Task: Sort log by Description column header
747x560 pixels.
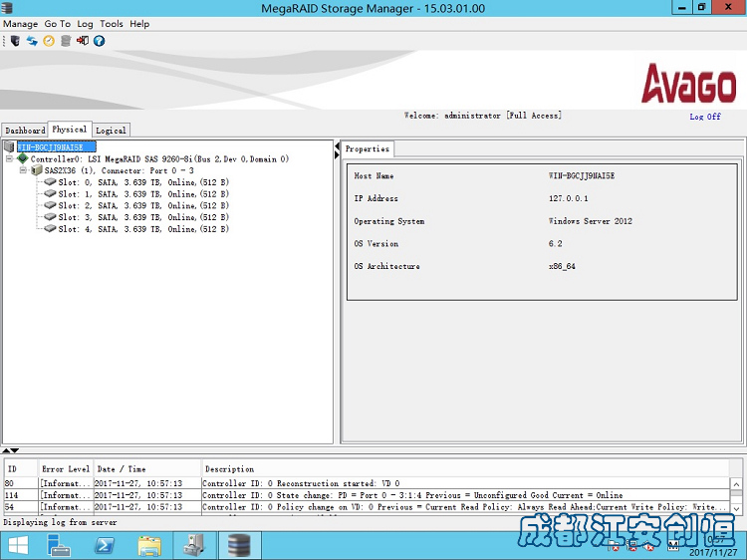Action: 465,469
